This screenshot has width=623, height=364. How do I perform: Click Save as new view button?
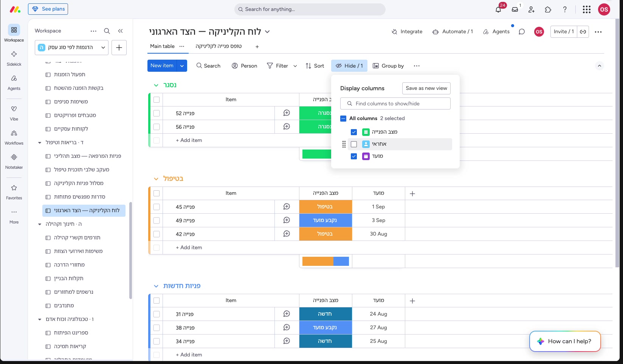pyautogui.click(x=426, y=88)
